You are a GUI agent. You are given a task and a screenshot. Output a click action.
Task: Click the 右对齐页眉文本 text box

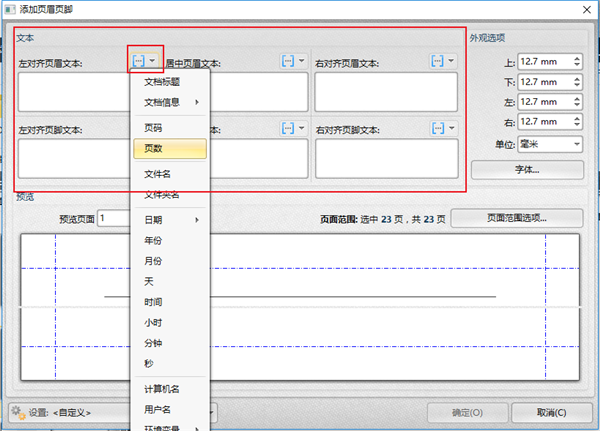coord(386,92)
